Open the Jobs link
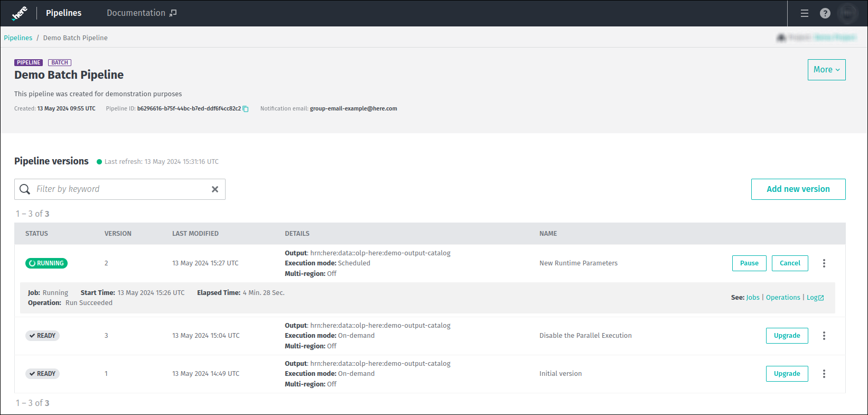Image resolution: width=868 pixels, height=415 pixels. click(x=753, y=298)
